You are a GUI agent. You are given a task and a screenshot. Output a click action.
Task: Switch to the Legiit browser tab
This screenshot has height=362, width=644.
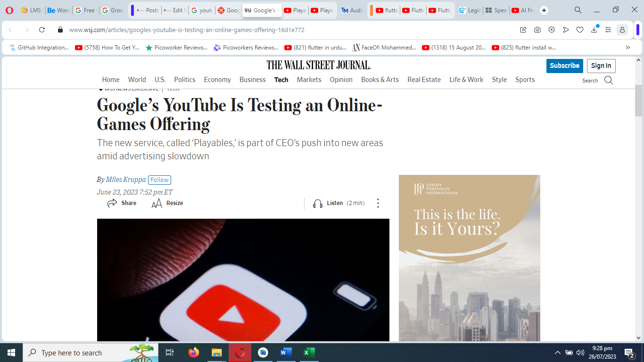pyautogui.click(x=470, y=10)
